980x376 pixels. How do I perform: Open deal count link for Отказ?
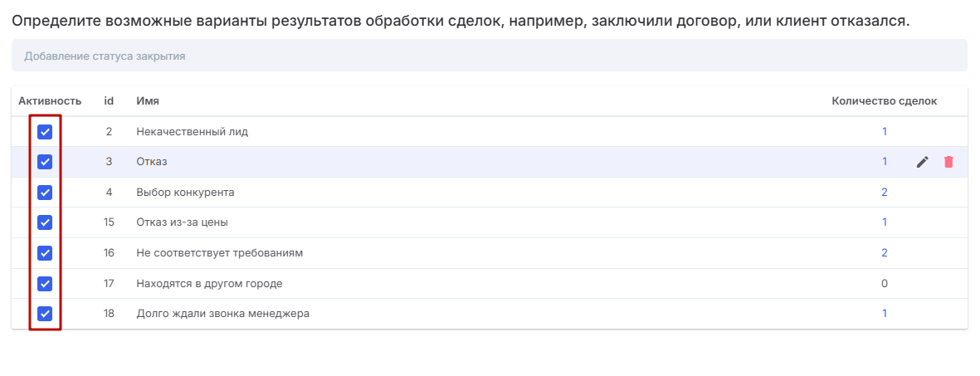point(885,162)
